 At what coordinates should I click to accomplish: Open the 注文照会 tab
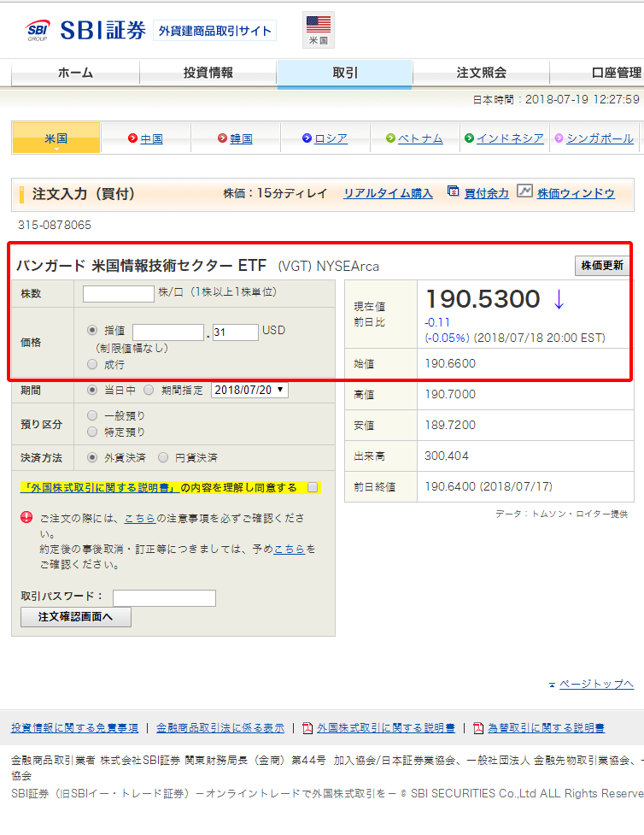481,73
